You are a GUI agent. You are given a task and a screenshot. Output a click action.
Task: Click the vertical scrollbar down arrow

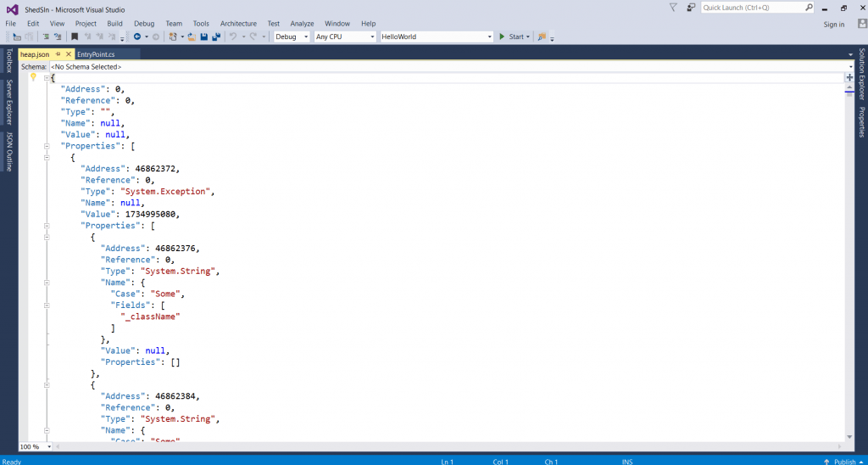pos(849,438)
